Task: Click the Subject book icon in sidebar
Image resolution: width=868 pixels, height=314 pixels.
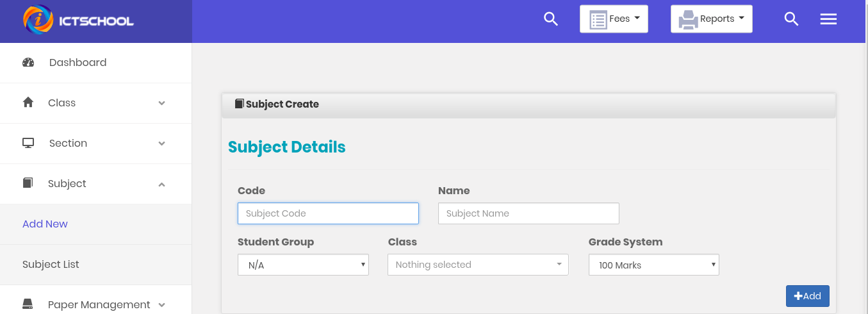Action: [x=28, y=183]
